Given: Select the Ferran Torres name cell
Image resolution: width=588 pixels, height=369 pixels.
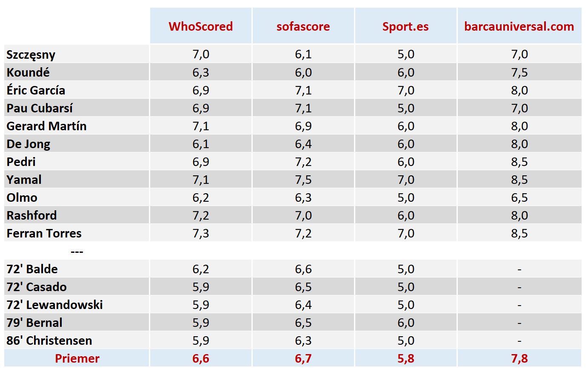Looking at the screenshot, I should coord(44,233).
